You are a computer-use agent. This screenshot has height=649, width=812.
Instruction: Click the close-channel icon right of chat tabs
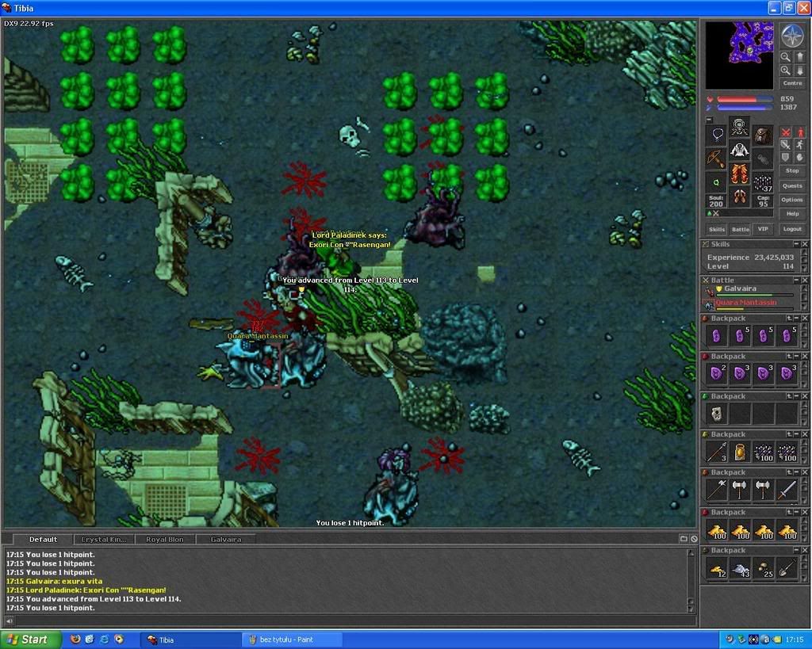694,539
